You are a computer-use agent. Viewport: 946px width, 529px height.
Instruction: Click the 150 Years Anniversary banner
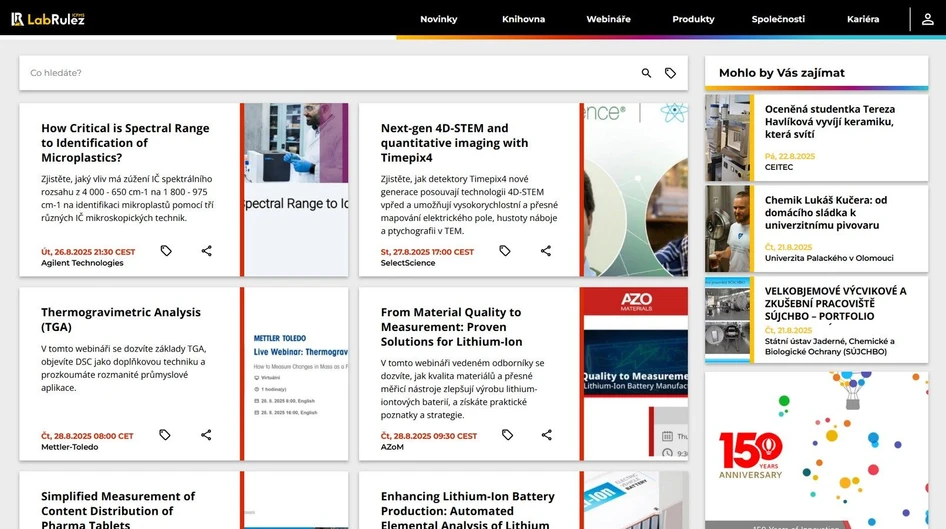(816, 448)
